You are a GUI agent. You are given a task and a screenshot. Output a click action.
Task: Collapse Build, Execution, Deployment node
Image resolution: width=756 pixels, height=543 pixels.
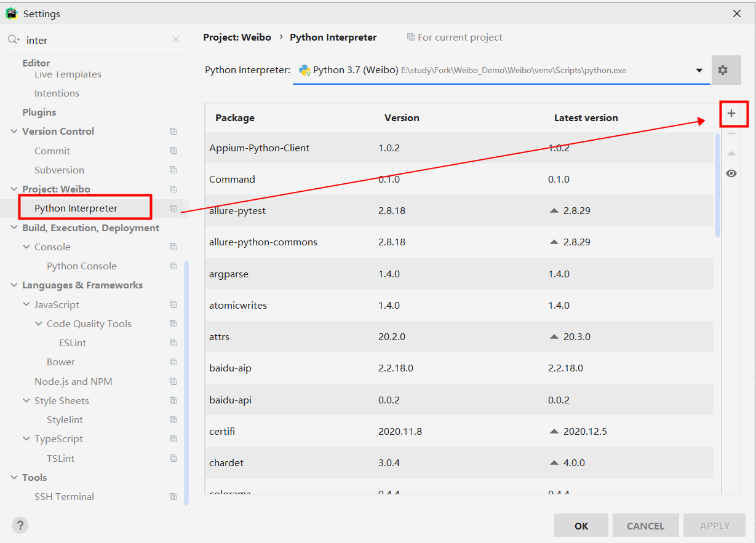[x=14, y=228]
